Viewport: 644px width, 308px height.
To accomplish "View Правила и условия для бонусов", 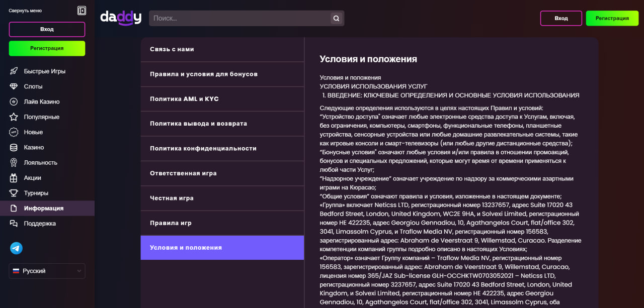I will (x=222, y=74).
